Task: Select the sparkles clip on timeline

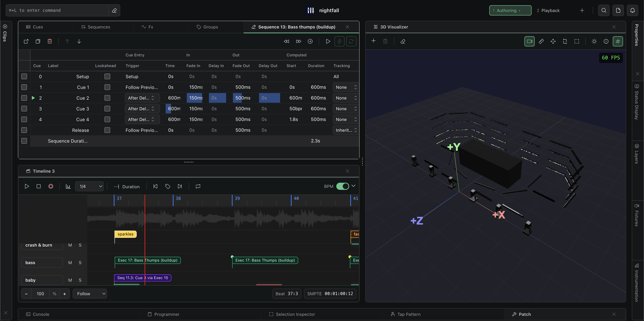Action: (x=126, y=234)
